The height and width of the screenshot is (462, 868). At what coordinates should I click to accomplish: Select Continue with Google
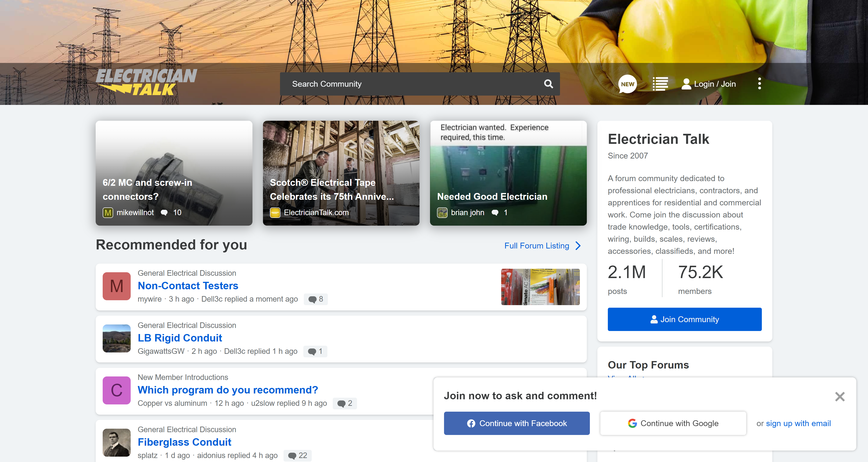[x=673, y=423]
